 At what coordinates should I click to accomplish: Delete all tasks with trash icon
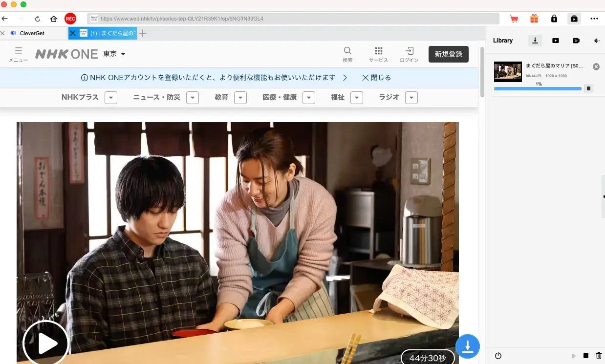[x=598, y=356]
